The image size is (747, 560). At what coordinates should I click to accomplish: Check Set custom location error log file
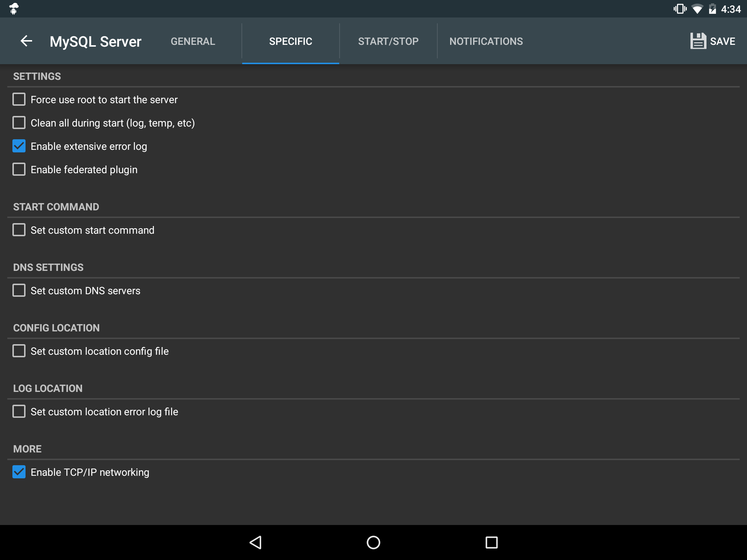point(19,411)
